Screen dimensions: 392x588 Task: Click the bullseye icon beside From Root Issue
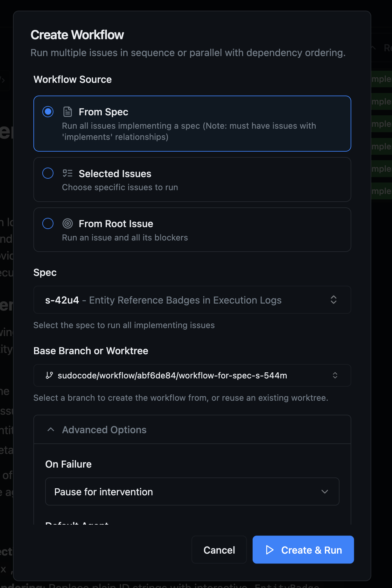pos(68,223)
